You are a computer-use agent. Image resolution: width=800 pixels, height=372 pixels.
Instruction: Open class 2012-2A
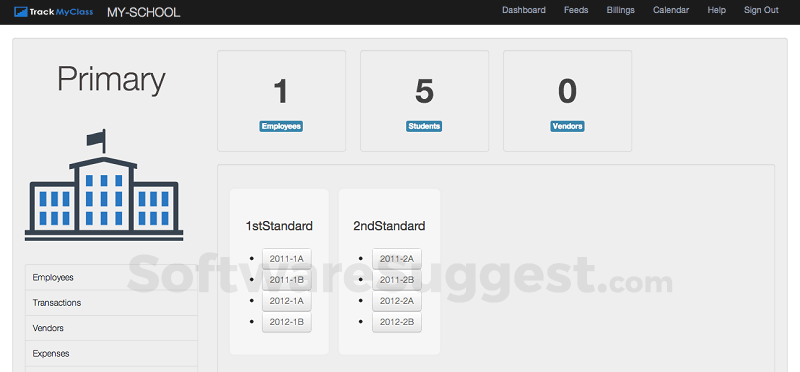[x=397, y=301]
